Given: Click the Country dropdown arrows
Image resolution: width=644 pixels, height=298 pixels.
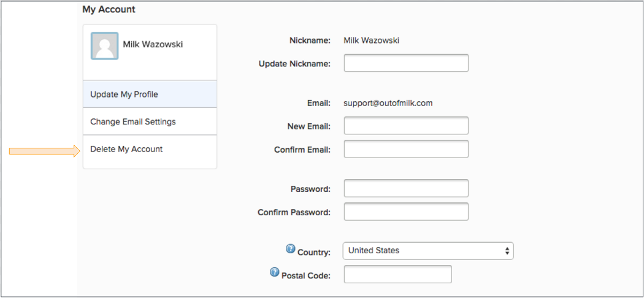Looking at the screenshot, I should coord(507,250).
